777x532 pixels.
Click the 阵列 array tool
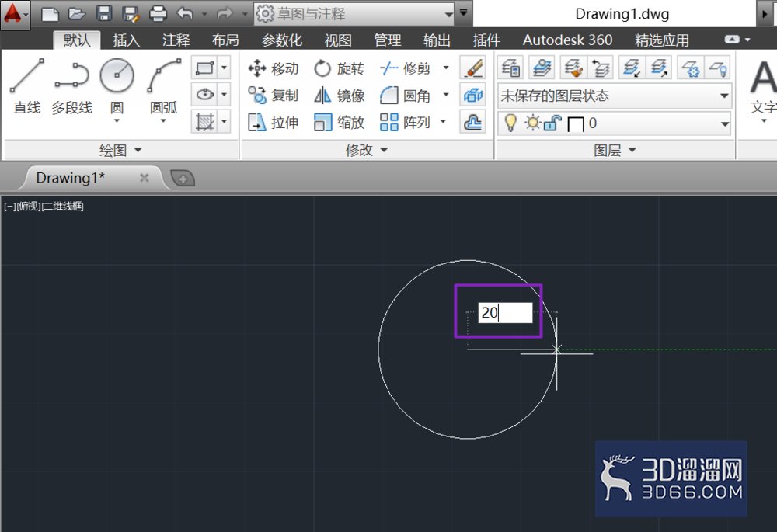405,122
